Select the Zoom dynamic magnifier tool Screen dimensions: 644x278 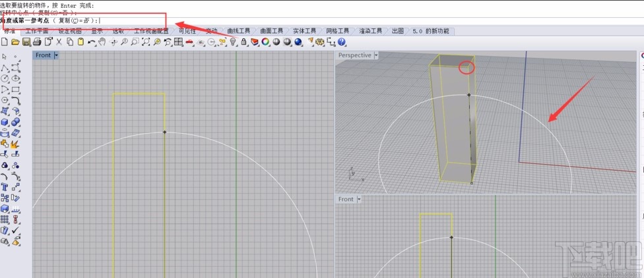point(123,42)
